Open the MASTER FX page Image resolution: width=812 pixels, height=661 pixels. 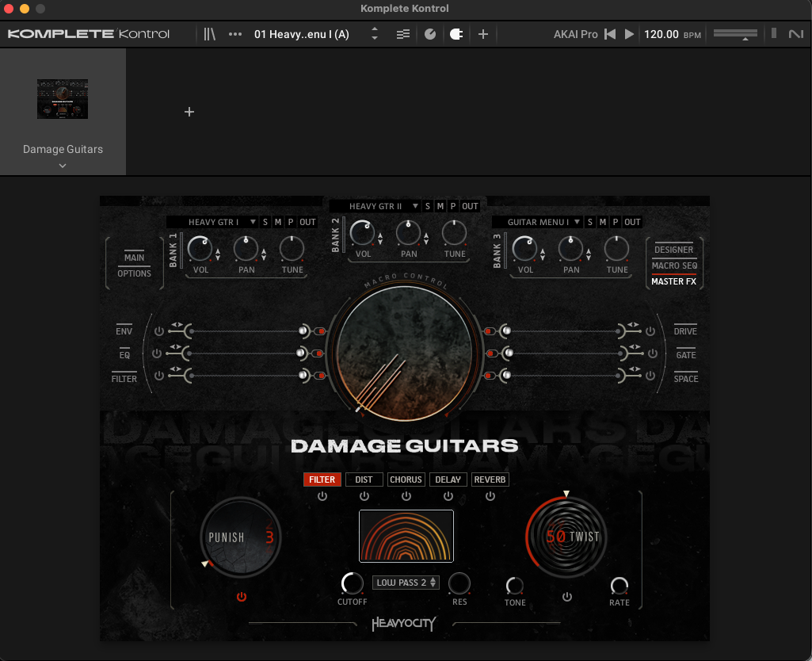tap(673, 281)
